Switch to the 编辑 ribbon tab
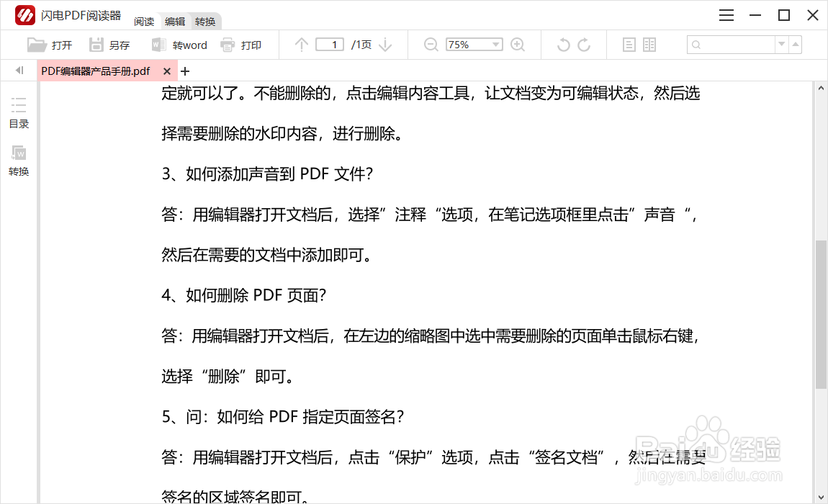Viewport: 828px width, 504px height. click(x=174, y=21)
